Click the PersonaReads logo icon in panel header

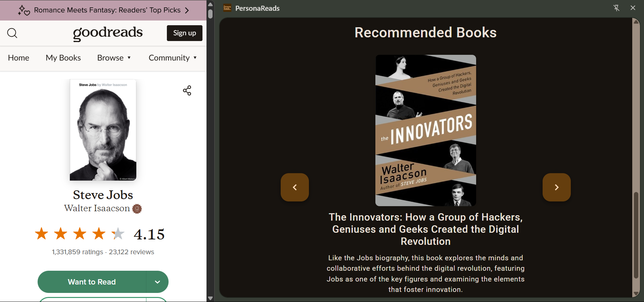227,8
